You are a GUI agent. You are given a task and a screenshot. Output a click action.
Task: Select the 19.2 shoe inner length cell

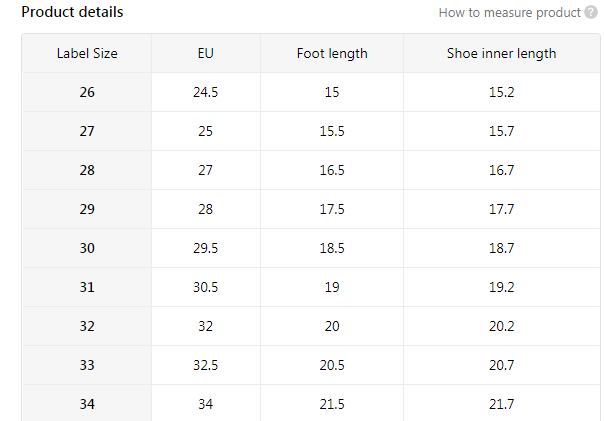point(501,287)
